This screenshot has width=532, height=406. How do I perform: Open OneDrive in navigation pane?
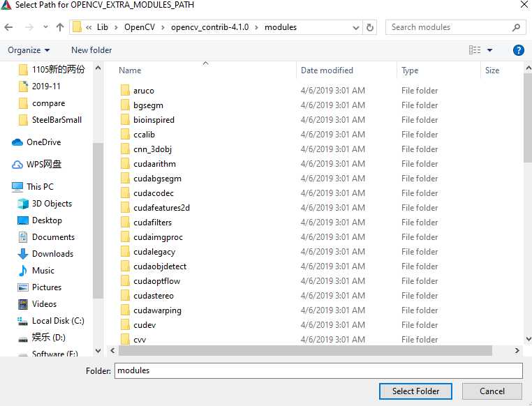(44, 142)
